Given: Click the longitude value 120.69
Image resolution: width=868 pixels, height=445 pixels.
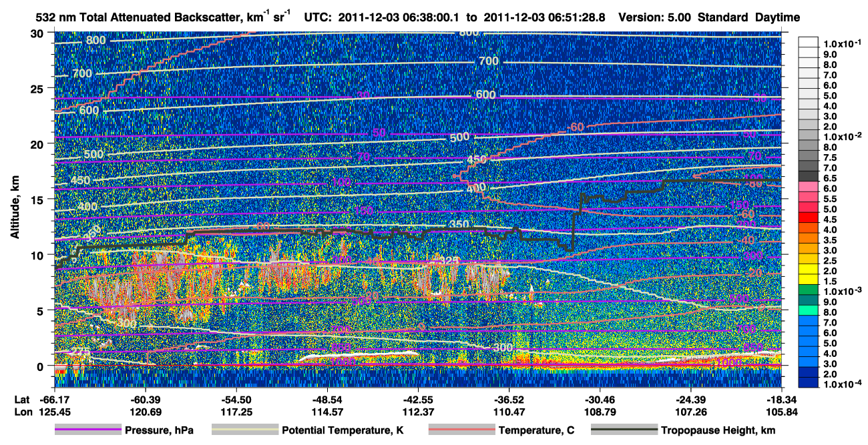Looking at the screenshot, I should point(144,411).
